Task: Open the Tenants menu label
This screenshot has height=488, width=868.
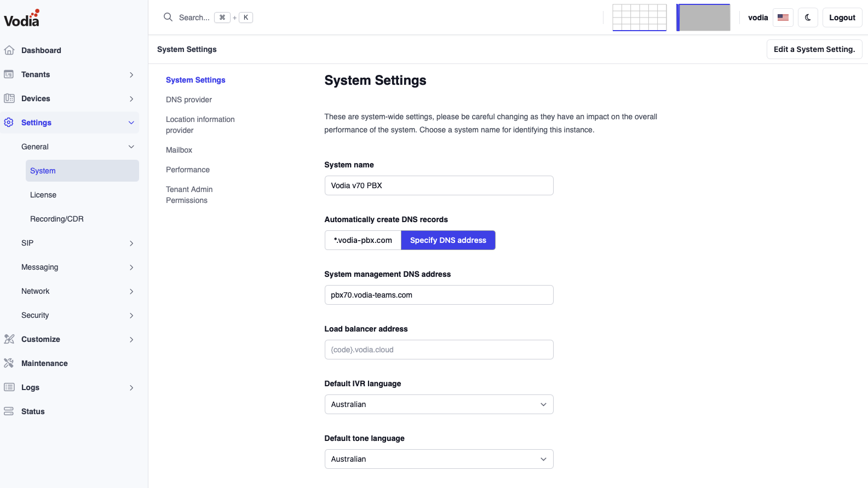Action: click(x=36, y=74)
